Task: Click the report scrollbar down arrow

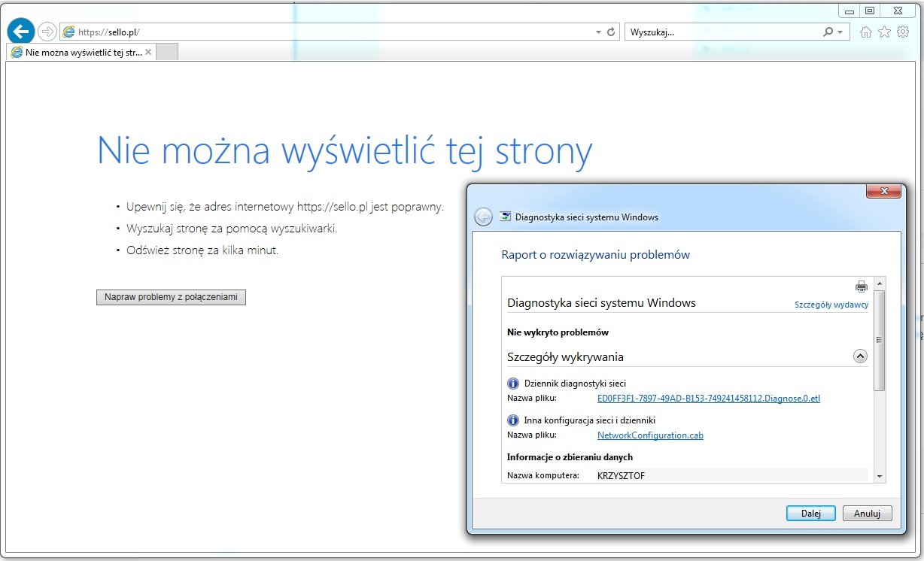Action: [x=878, y=476]
